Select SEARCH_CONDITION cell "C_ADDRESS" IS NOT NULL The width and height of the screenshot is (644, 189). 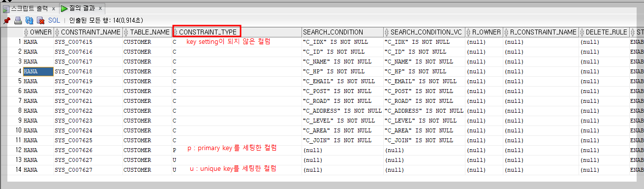342,111
